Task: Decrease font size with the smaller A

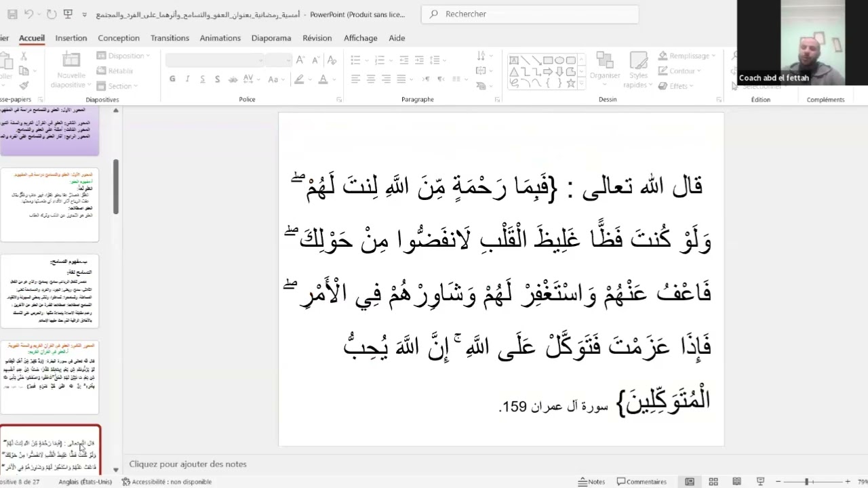Action: pyautogui.click(x=315, y=60)
